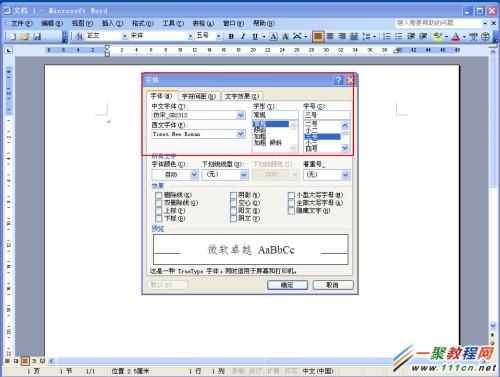Click the 确定 OK button
The height and width of the screenshot is (377, 500).
tap(287, 285)
